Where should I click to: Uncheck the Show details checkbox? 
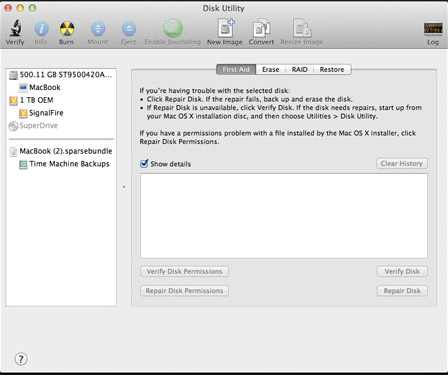click(144, 163)
